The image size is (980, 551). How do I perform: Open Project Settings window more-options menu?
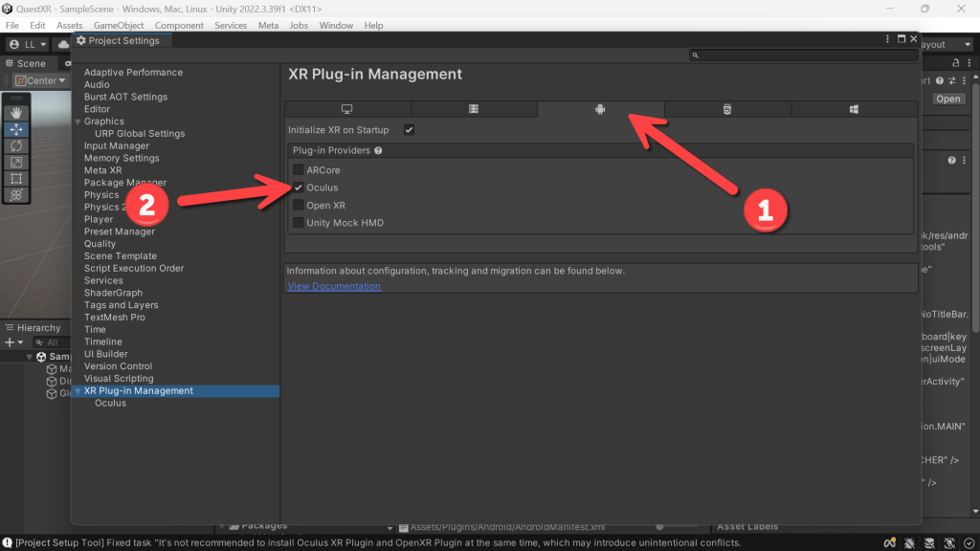(x=887, y=38)
